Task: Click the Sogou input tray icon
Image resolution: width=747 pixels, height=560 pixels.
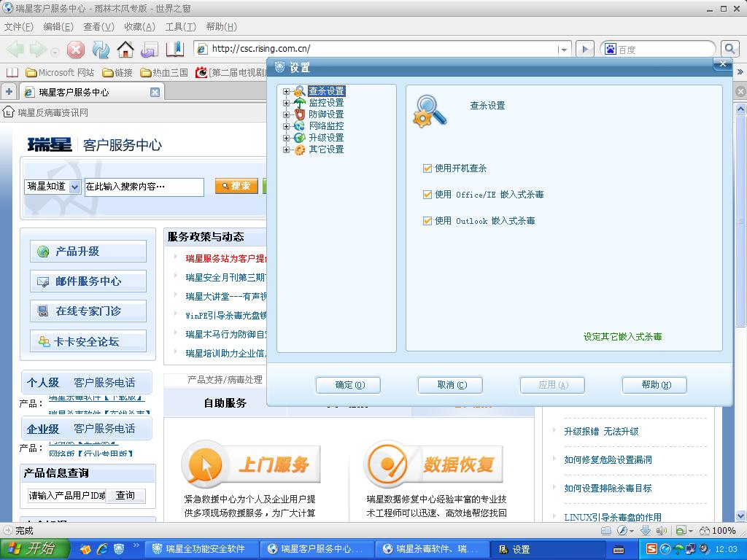Action: (x=651, y=549)
